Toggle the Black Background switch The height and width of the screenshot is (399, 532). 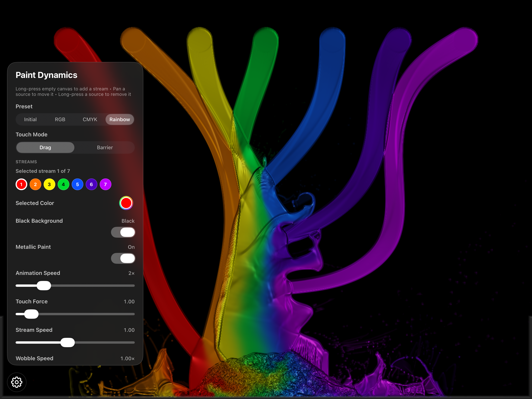click(123, 232)
